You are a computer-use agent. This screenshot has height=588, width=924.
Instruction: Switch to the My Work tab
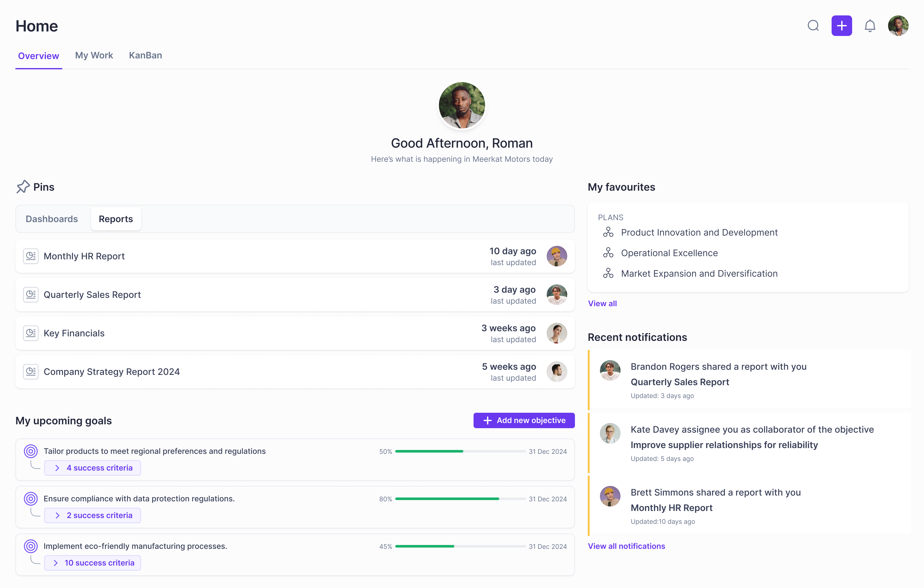(x=94, y=55)
